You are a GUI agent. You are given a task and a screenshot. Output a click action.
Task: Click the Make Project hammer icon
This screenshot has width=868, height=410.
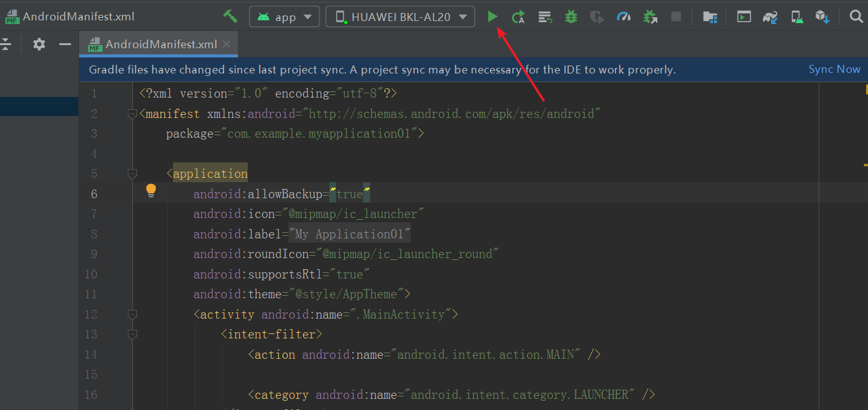tap(230, 16)
